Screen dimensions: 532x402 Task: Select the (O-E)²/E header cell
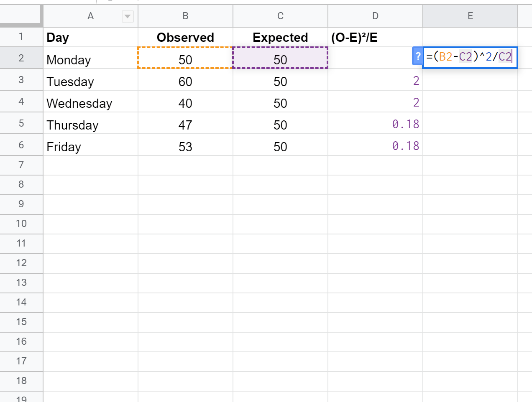point(375,38)
